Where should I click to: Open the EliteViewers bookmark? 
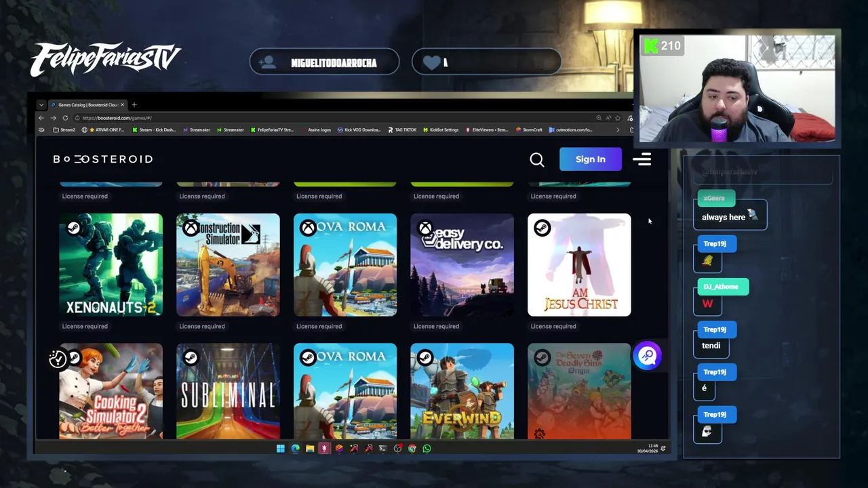pos(487,129)
